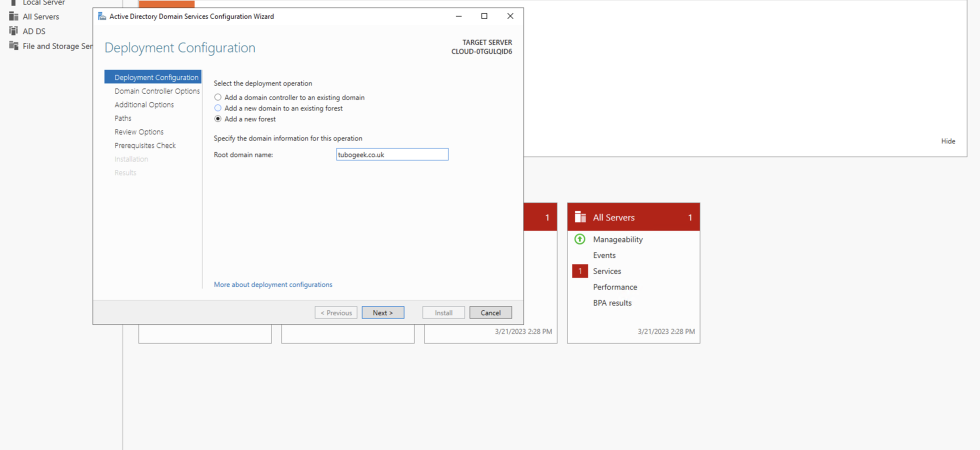Cancel the AD DS configuration wizard
The width and height of the screenshot is (980, 450).
tap(491, 312)
